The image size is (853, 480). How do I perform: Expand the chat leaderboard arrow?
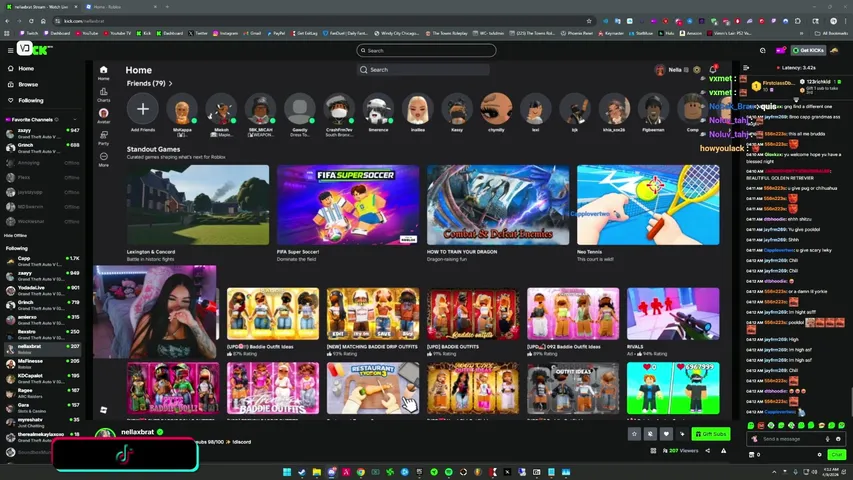tap(796, 100)
